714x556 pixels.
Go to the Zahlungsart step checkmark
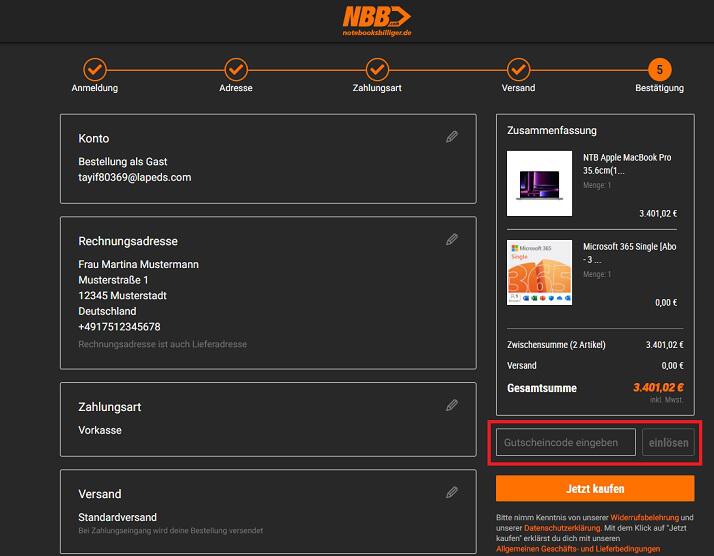pos(377,70)
